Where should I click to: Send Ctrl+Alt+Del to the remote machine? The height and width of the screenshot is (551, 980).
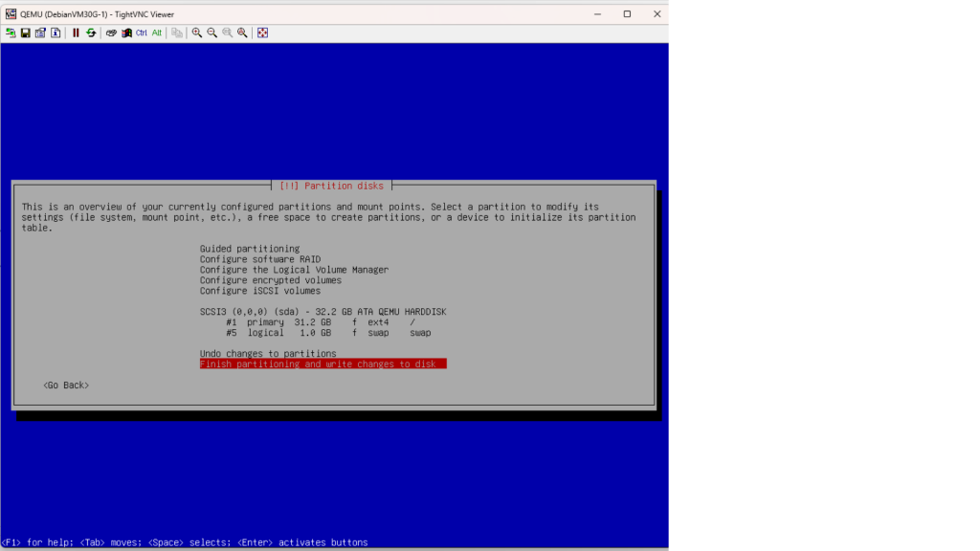click(111, 33)
